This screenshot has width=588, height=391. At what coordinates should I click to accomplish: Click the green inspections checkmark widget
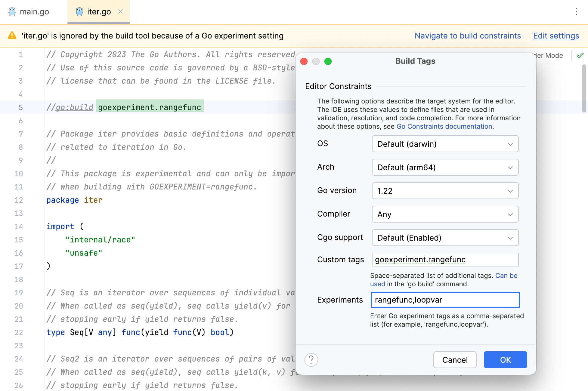pyautogui.click(x=580, y=55)
